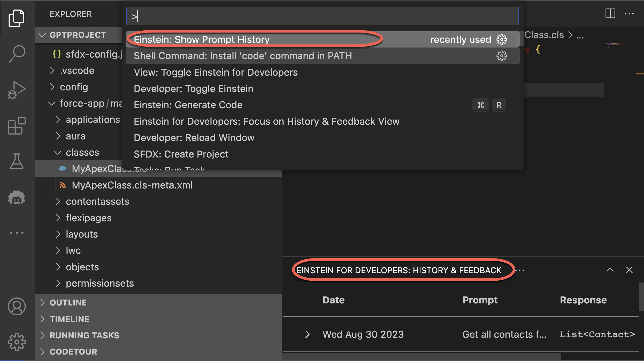
Task: Open the Explorer view in activity bar
Action: (x=17, y=18)
